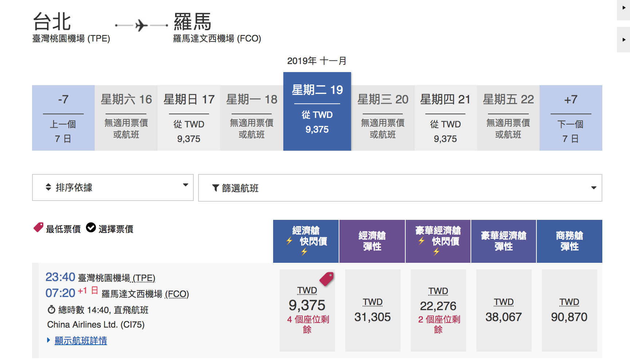Click '2019年 十一月' month label
This screenshot has width=630, height=364.
[x=317, y=61]
